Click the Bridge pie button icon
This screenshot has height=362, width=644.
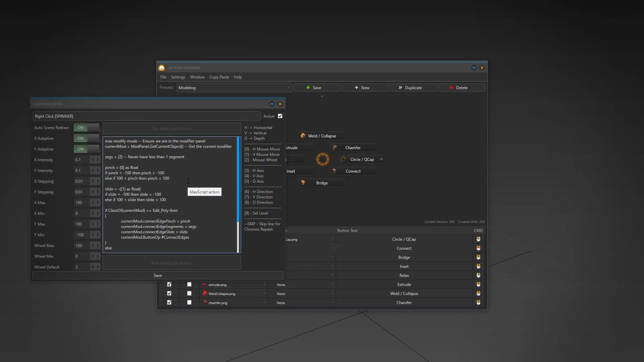303,183
